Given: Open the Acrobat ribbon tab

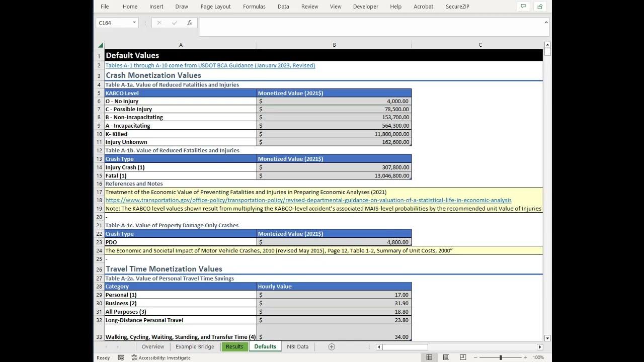Looking at the screenshot, I should point(423,7).
